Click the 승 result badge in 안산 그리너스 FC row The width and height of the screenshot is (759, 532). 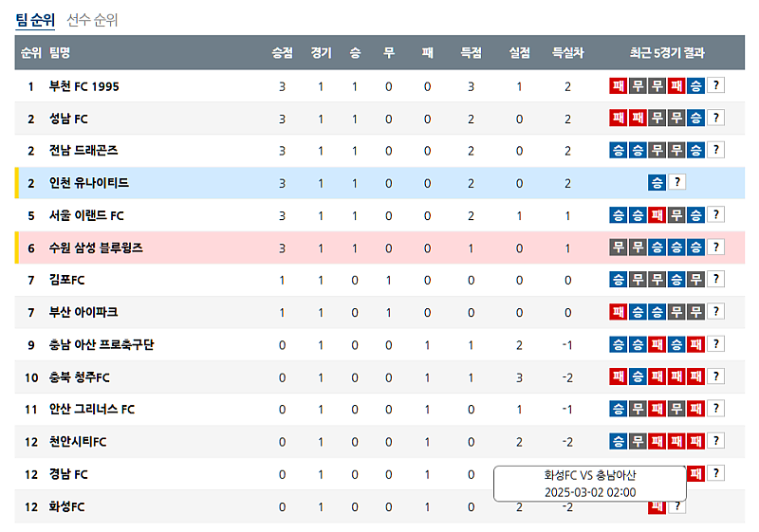[x=618, y=409]
